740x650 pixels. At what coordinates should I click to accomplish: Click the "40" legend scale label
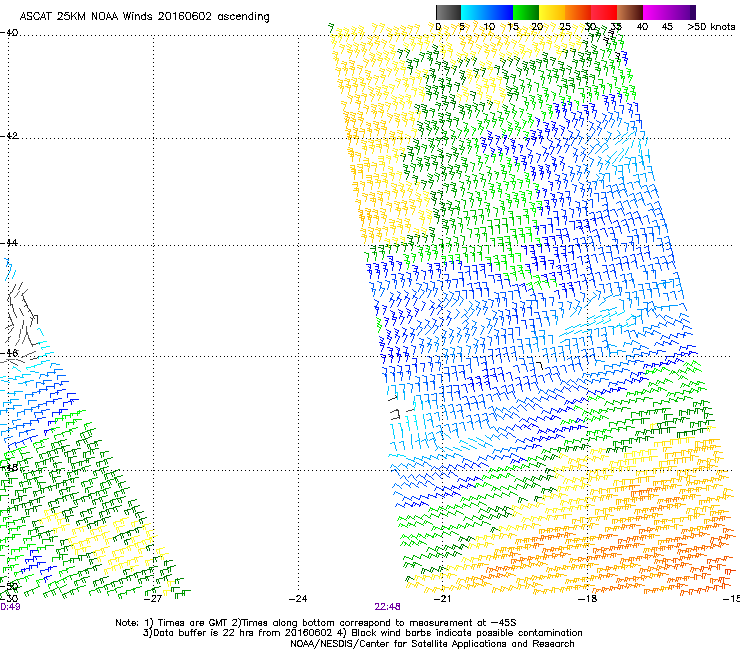pos(642,27)
